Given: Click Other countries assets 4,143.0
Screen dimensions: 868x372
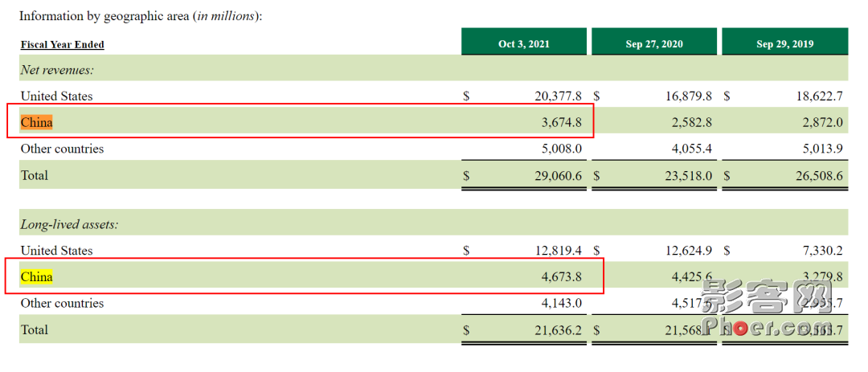Looking at the screenshot, I should [x=561, y=304].
